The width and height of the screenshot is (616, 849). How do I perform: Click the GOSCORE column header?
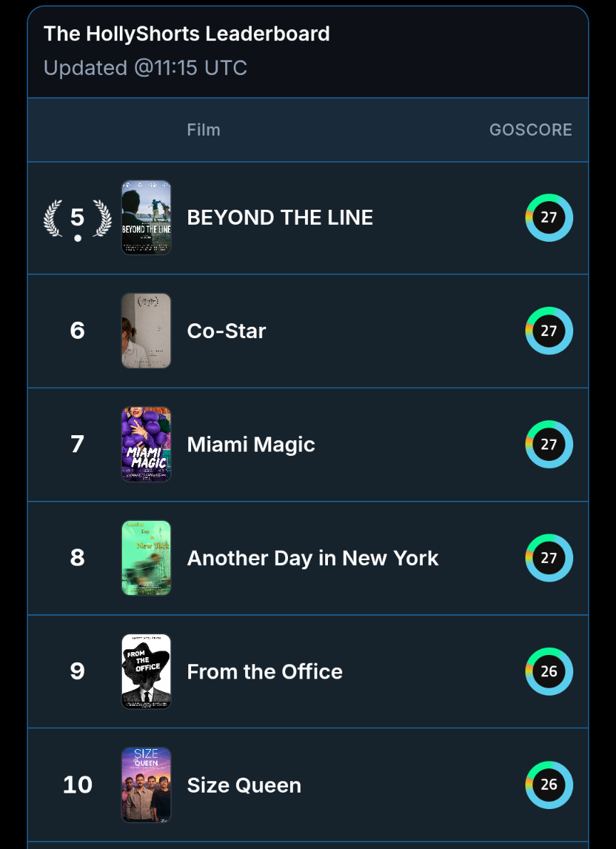(x=530, y=130)
